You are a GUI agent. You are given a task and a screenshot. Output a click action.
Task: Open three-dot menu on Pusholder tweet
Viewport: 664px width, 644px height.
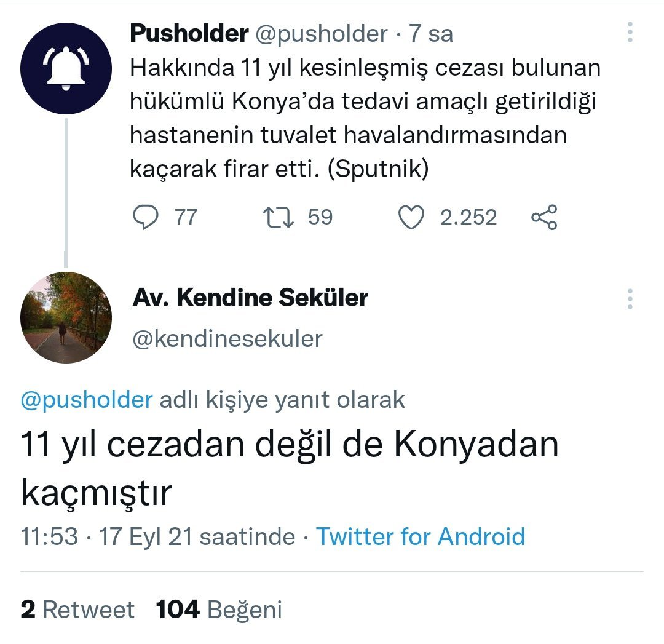(x=630, y=33)
